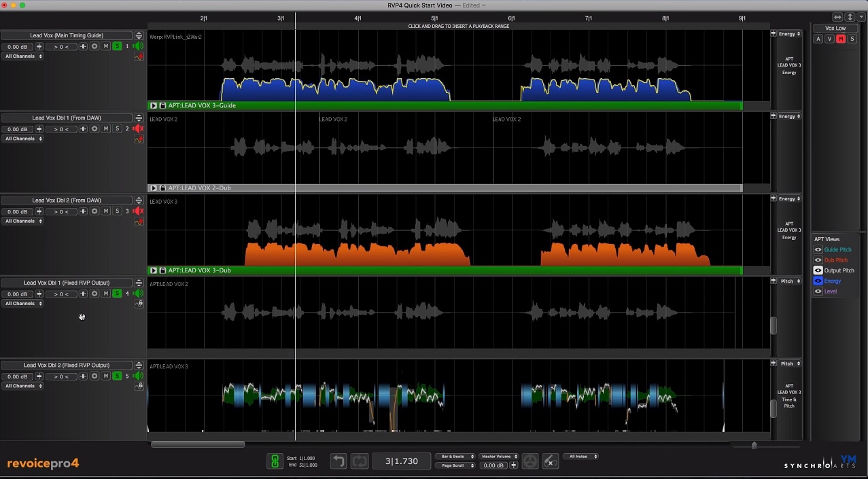Image resolution: width=868 pixels, height=479 pixels.
Task: Click the green link icon in transport bar
Action: click(x=275, y=461)
